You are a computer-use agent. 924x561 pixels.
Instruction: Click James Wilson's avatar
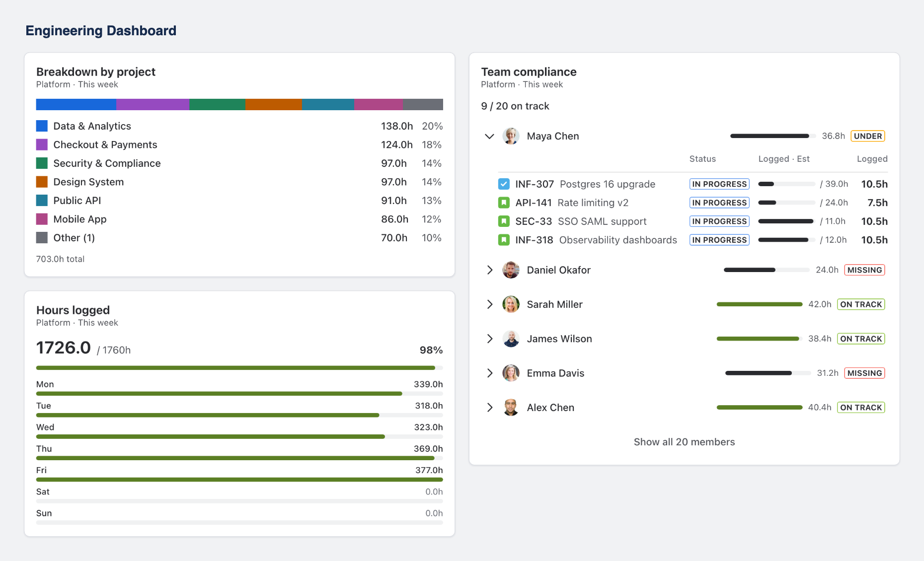click(511, 339)
